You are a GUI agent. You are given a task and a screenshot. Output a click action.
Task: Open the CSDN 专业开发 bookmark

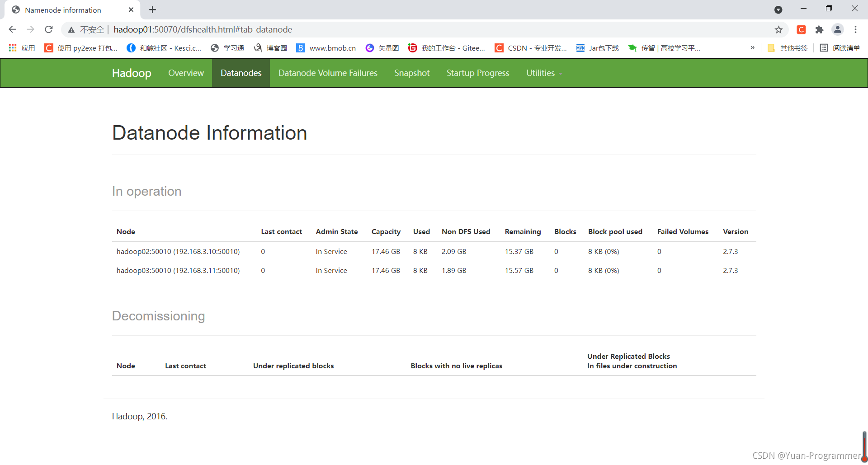tap(531, 48)
